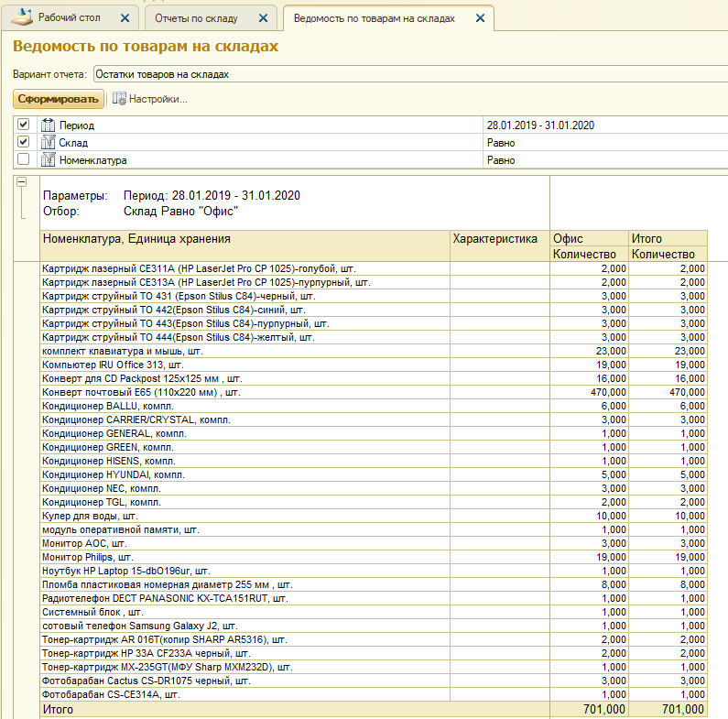This screenshot has width=728, height=719.
Task: Click the calendar icon beside Период
Action: coord(48,125)
